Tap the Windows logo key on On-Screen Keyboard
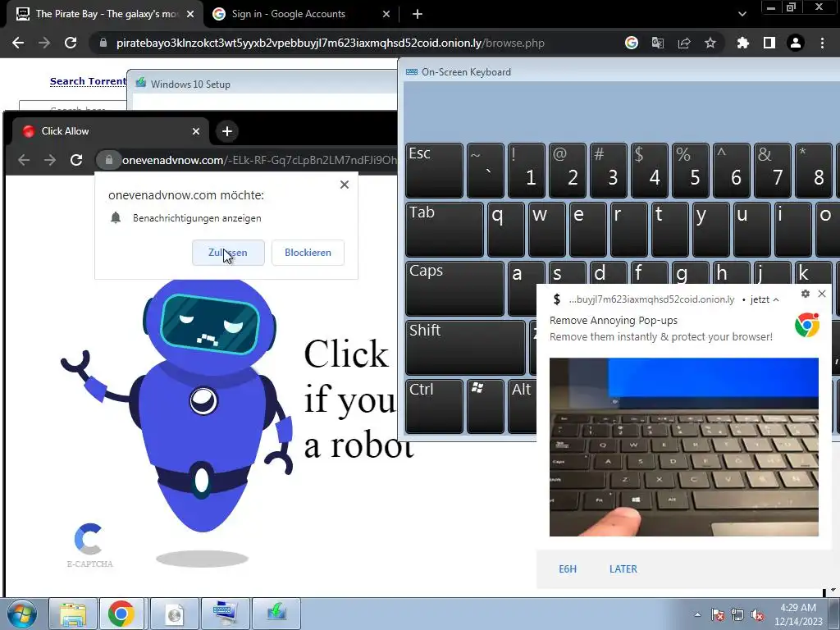The image size is (840, 630). click(x=486, y=406)
